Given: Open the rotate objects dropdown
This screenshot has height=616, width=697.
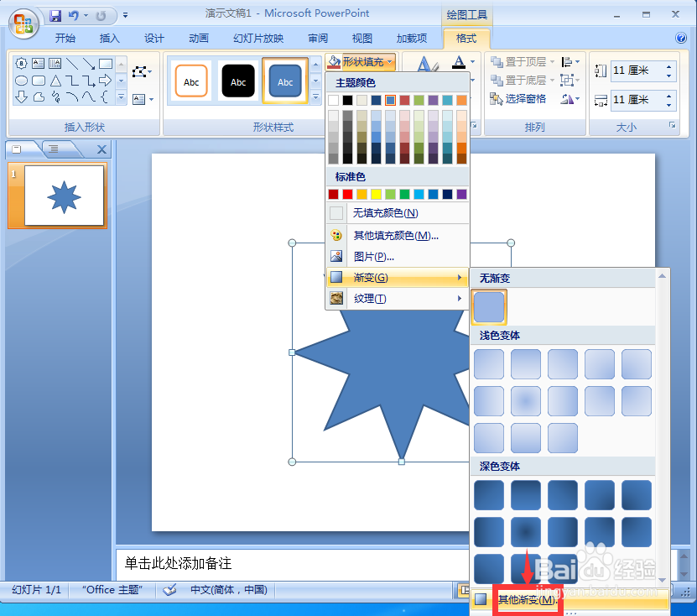Looking at the screenshot, I should [570, 99].
